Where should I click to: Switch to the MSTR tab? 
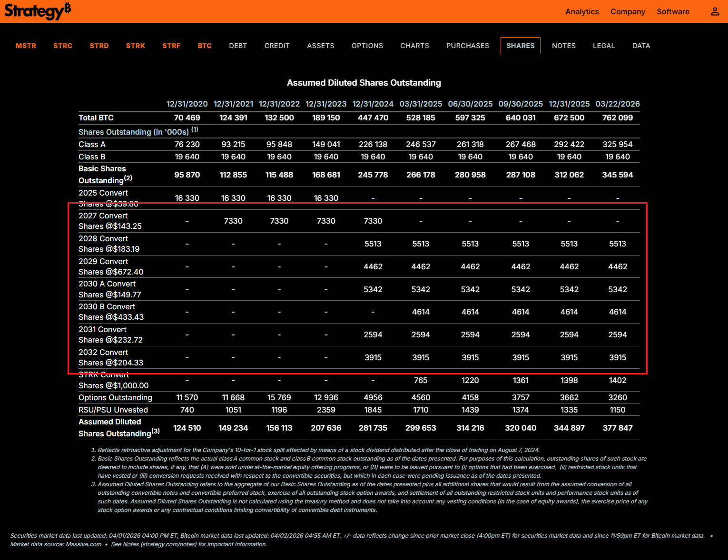click(x=26, y=46)
